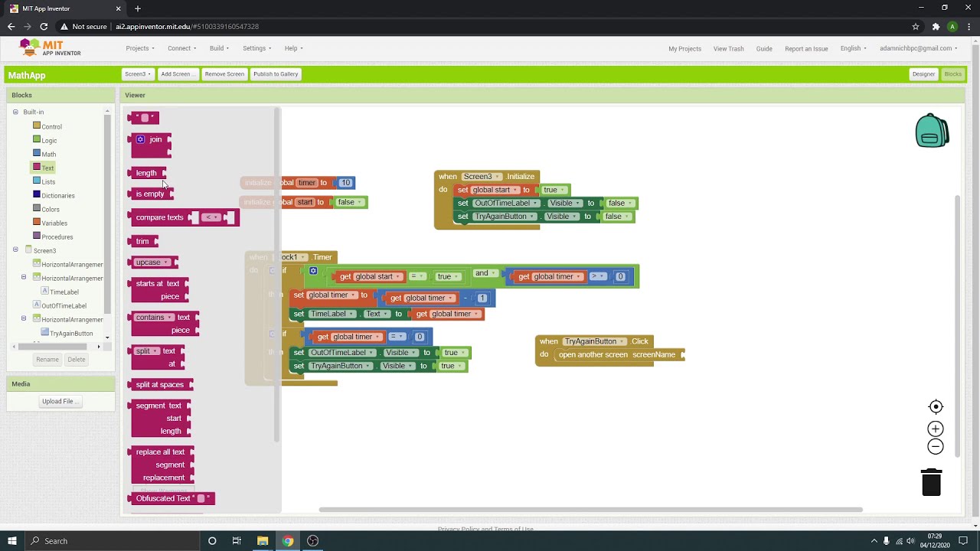This screenshot has width=980, height=551.
Task: Select the Logic blocks category
Action: point(49,141)
